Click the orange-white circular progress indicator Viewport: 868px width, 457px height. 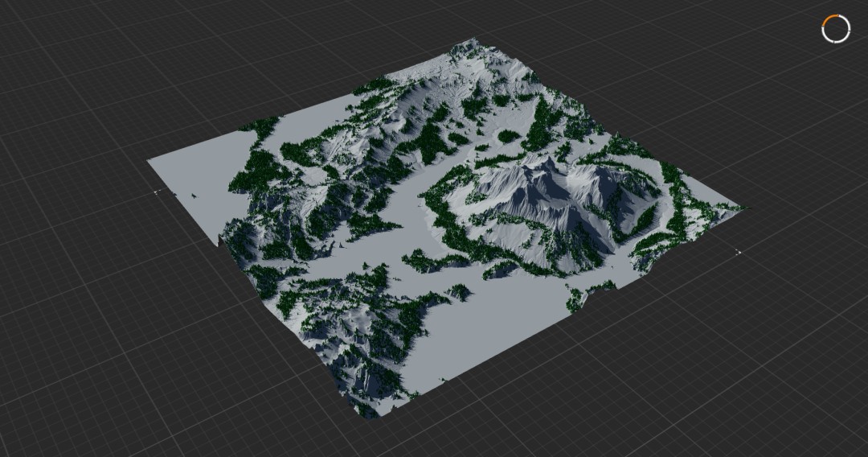click(x=836, y=29)
